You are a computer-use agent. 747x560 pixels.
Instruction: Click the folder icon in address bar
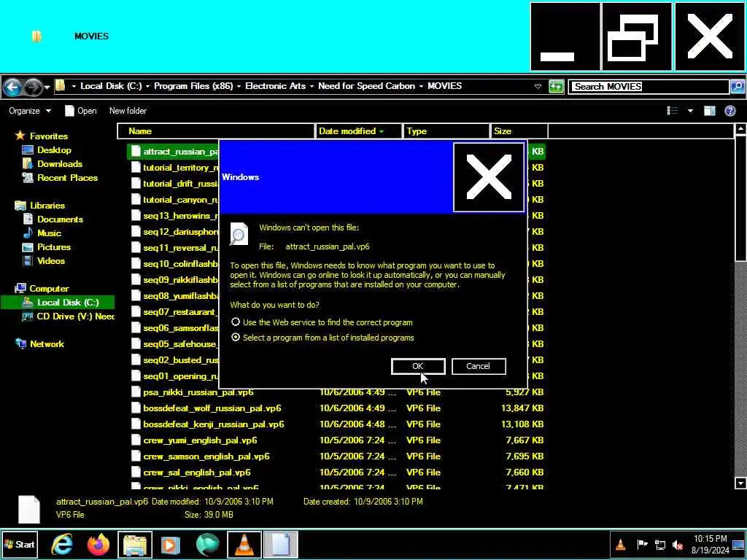click(x=61, y=86)
